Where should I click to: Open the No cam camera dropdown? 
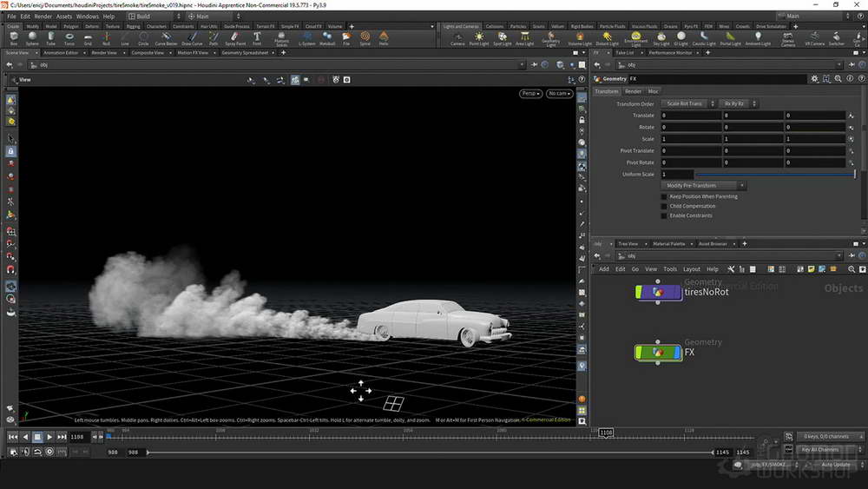pyautogui.click(x=559, y=93)
